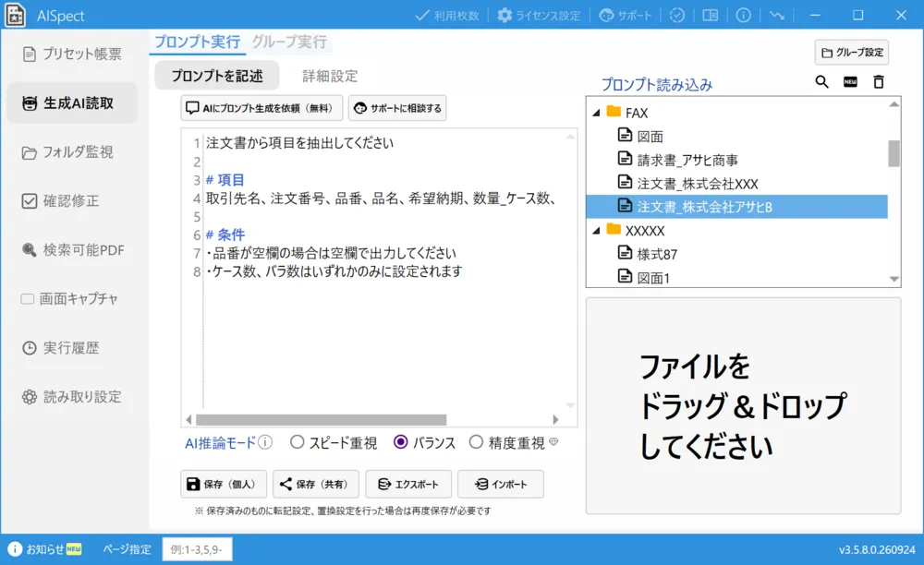Switch to プロンプト実行 tab
The width and height of the screenshot is (924, 565).
(x=198, y=42)
